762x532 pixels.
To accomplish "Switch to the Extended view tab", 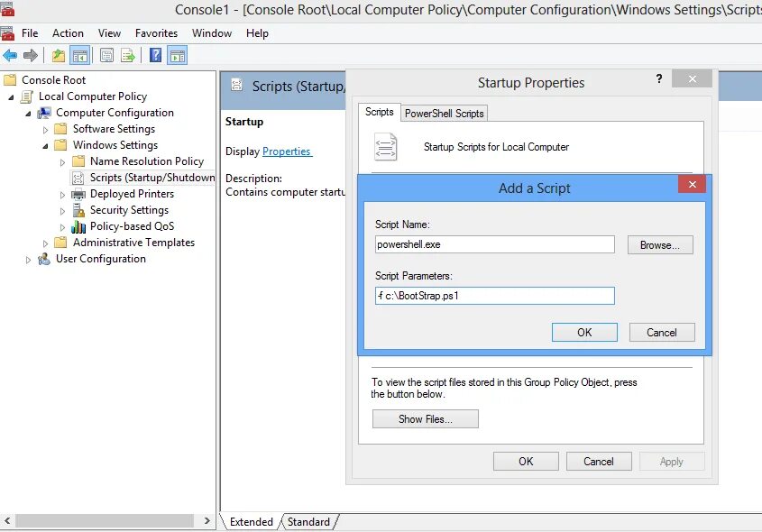I will [x=252, y=522].
